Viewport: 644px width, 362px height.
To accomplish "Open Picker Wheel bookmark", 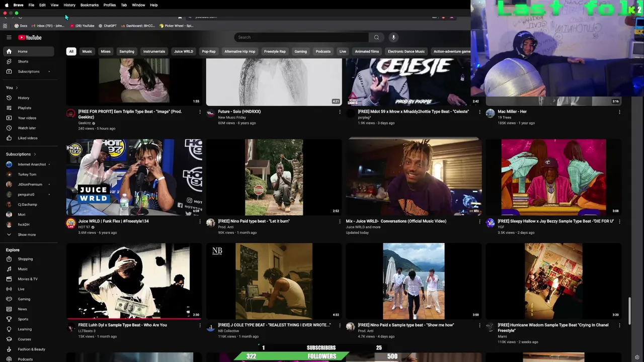I will [176, 26].
